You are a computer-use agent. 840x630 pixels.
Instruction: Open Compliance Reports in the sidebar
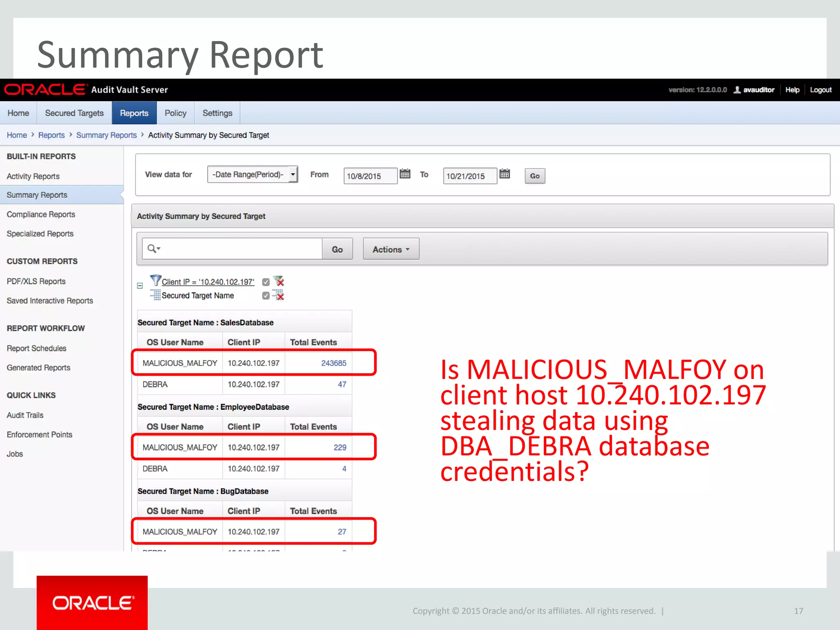click(41, 214)
